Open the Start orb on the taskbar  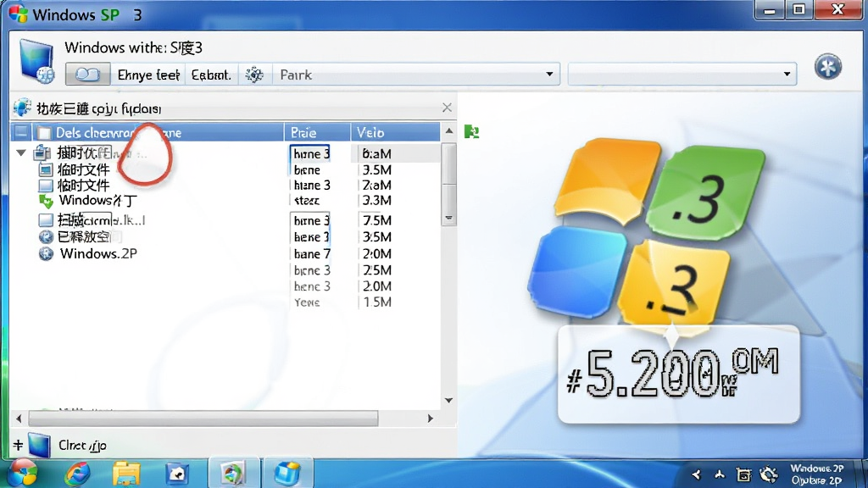23,473
